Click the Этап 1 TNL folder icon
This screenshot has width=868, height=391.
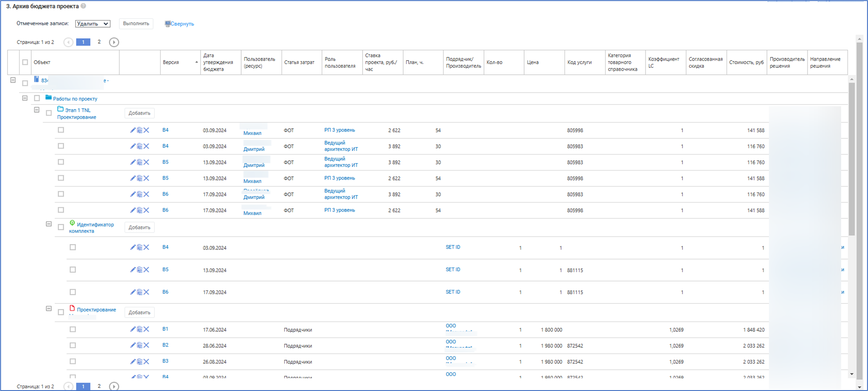pyautogui.click(x=61, y=109)
